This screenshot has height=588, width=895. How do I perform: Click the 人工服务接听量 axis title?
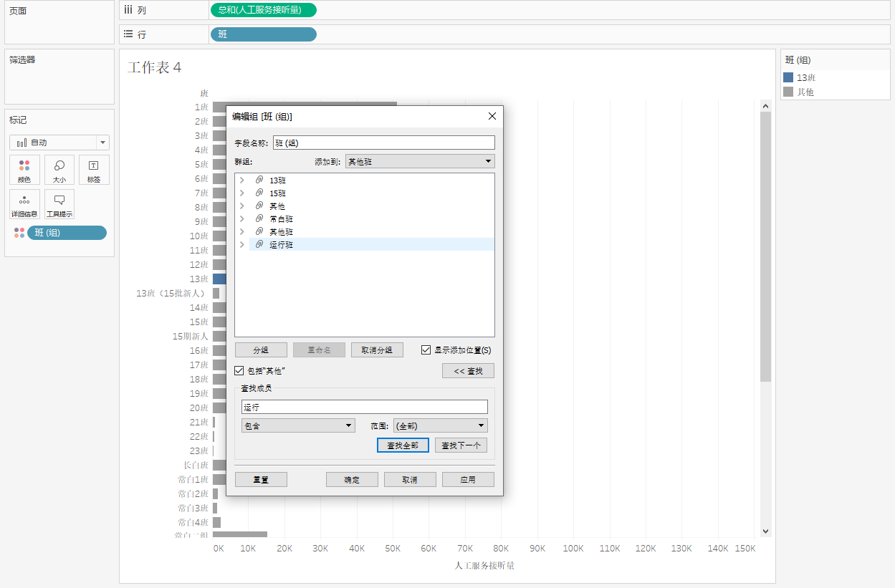[484, 566]
